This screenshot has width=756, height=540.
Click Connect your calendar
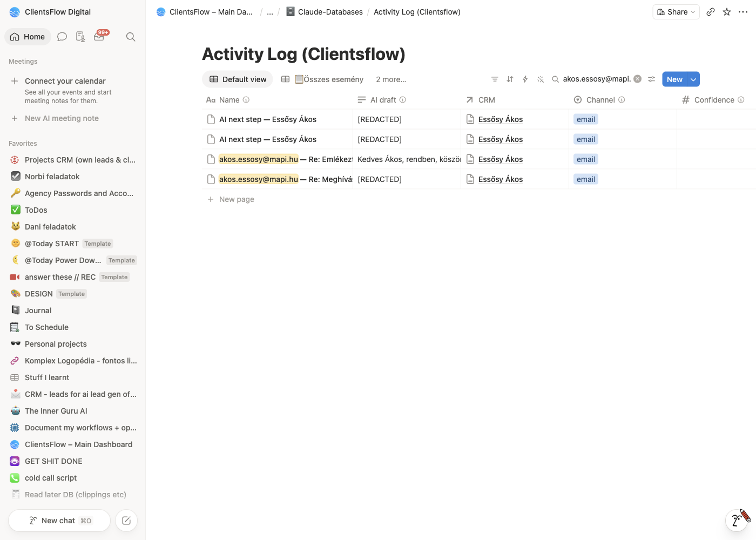tap(65, 81)
